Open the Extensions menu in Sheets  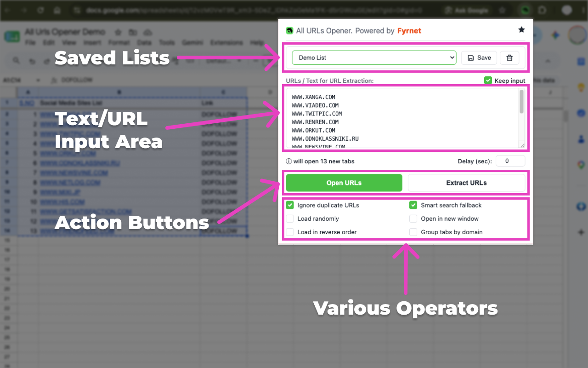(x=226, y=42)
